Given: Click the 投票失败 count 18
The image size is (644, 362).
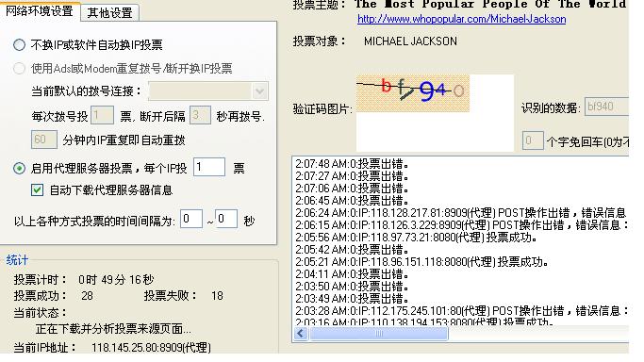Looking at the screenshot, I should (x=217, y=296).
